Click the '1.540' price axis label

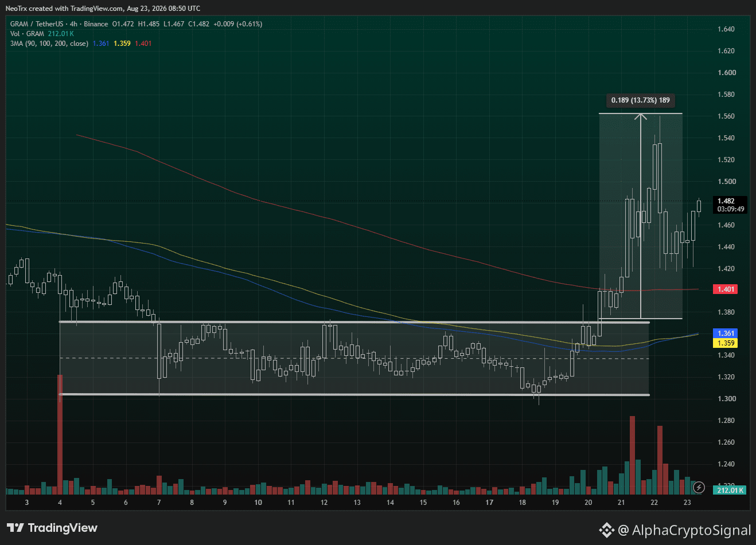pos(726,138)
